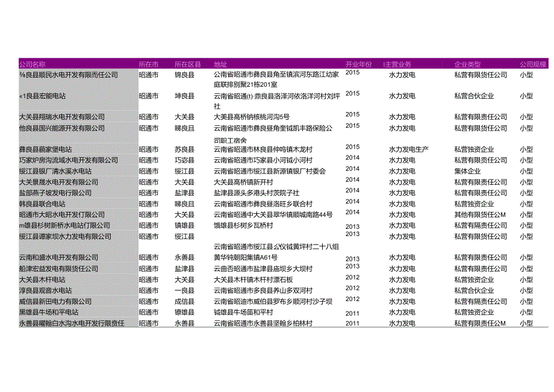
Task: Click year 2011 in 黑雄县牛场和平电站 row
Action: point(353,313)
